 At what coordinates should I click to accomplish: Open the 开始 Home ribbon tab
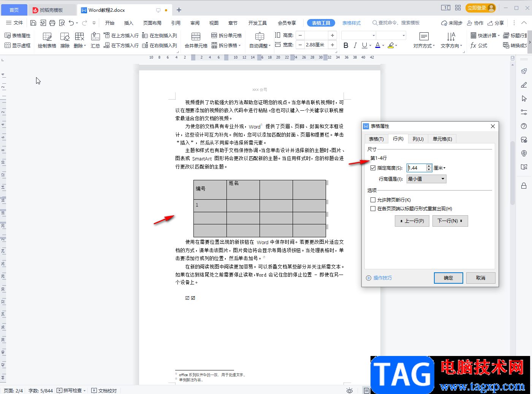pos(110,23)
